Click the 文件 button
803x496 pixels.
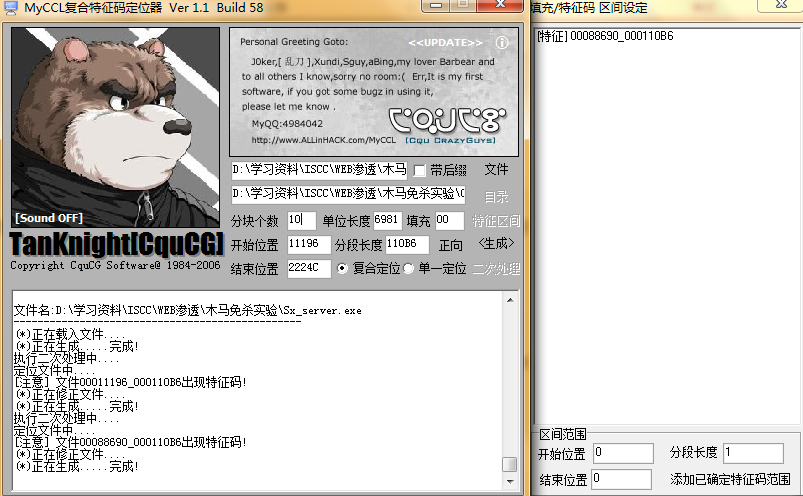[496, 169]
